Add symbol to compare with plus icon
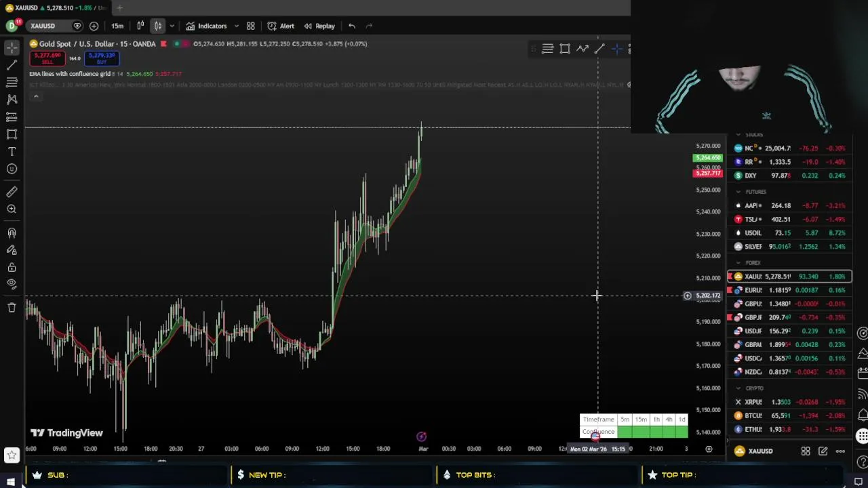The width and height of the screenshot is (868, 488). coord(94,26)
